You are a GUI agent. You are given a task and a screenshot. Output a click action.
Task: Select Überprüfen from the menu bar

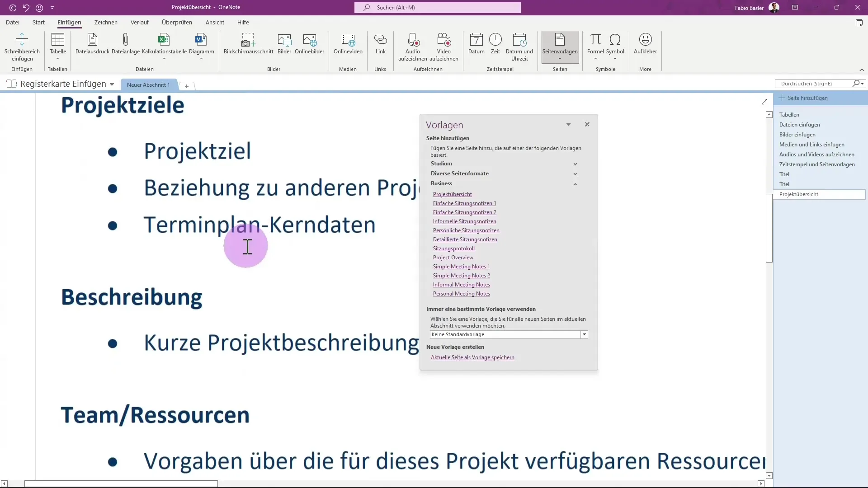177,22
